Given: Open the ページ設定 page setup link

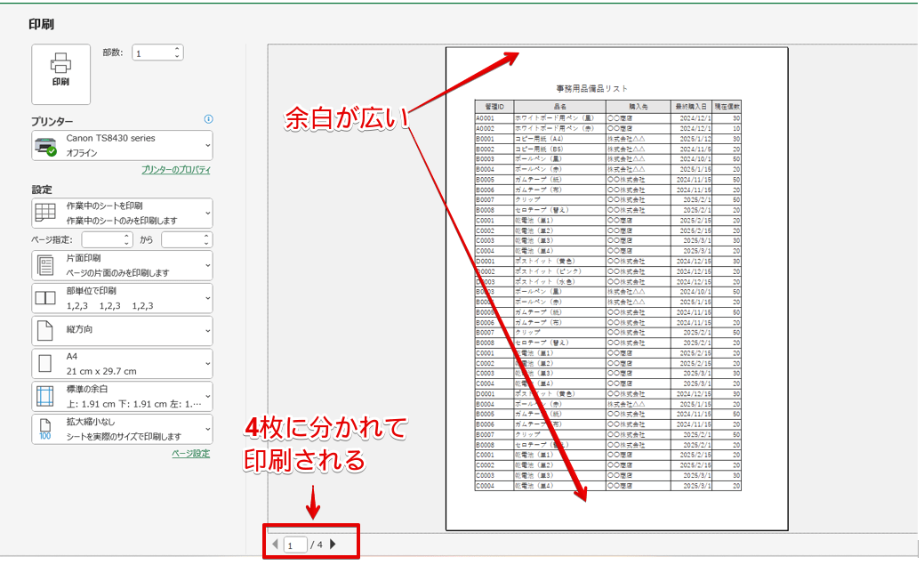Looking at the screenshot, I should tap(191, 454).
